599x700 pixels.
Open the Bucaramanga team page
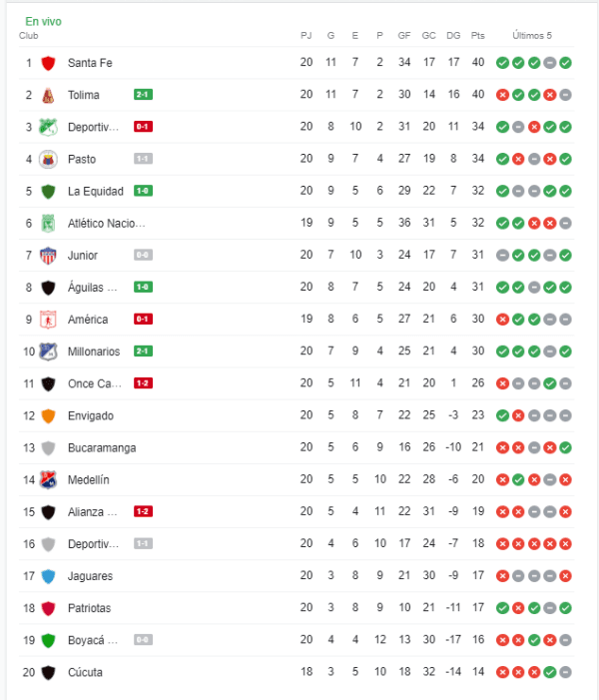pyautogui.click(x=102, y=447)
